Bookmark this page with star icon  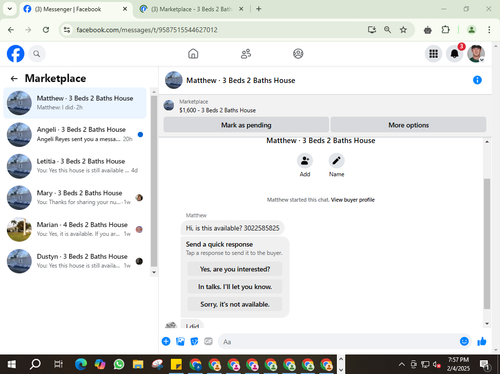tap(403, 30)
